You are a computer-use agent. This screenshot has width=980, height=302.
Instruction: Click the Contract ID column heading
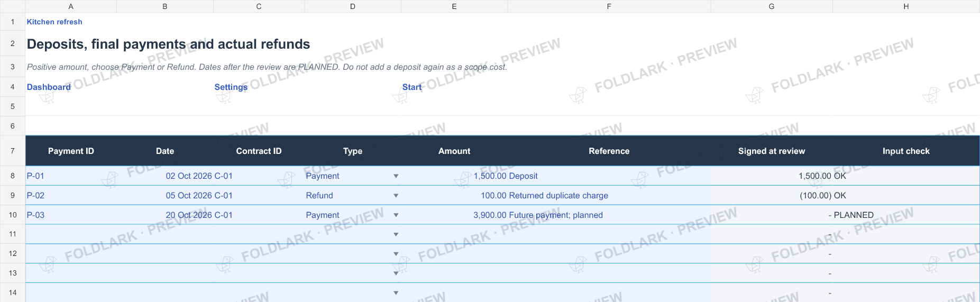coord(259,151)
